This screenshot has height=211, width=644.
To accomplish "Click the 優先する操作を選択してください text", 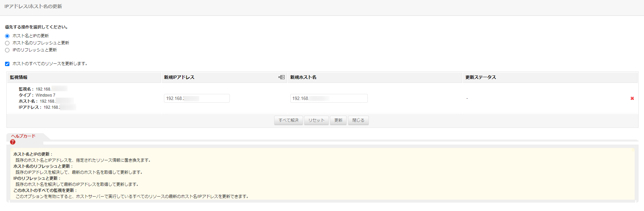I will point(37,27).
